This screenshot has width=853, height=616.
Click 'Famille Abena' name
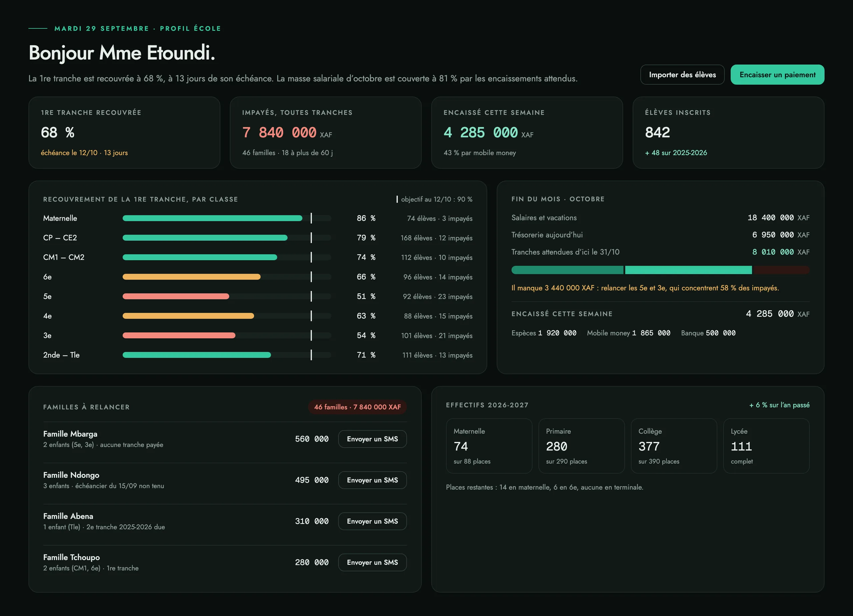(x=68, y=516)
